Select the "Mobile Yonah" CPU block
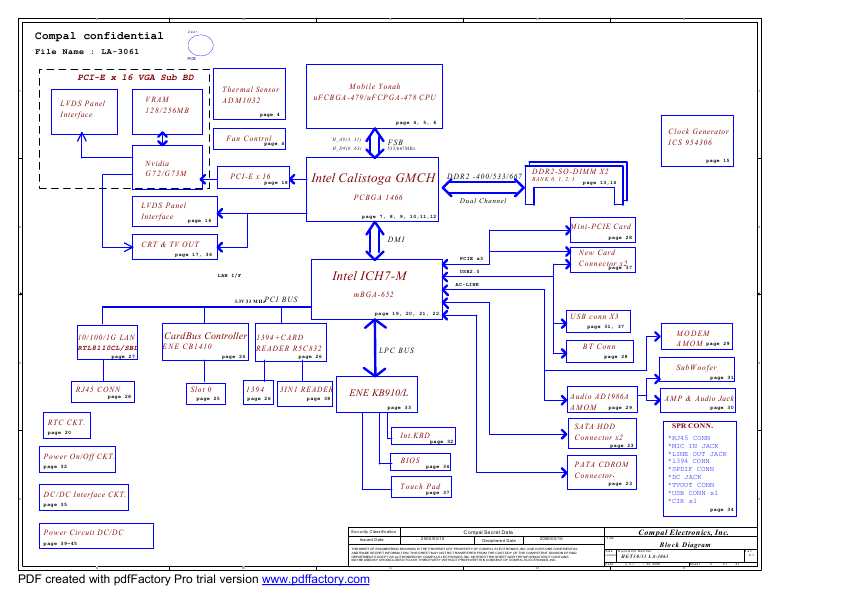Image resolution: width=842 pixels, height=595 pixels. tap(374, 97)
